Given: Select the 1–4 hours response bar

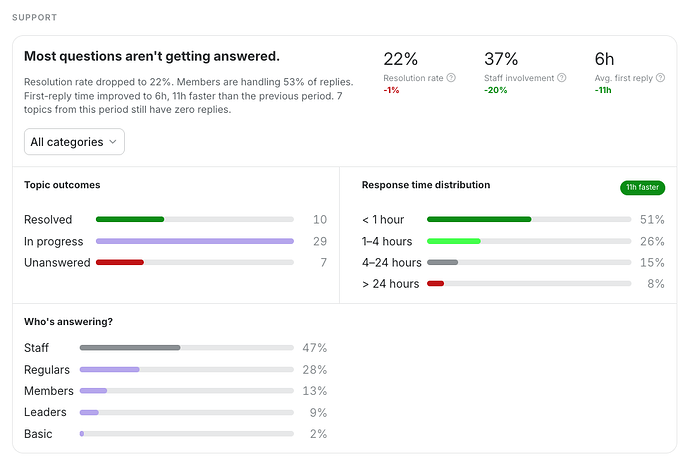Looking at the screenshot, I should click(x=454, y=241).
